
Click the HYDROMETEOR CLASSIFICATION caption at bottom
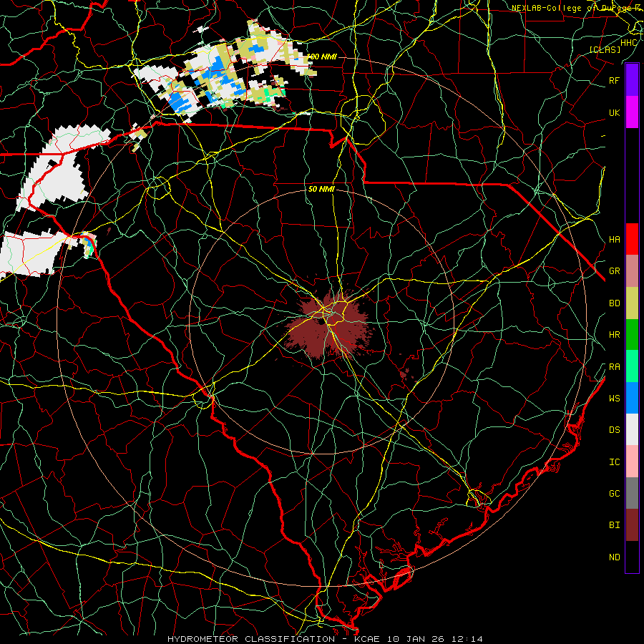pyautogui.click(x=251, y=639)
